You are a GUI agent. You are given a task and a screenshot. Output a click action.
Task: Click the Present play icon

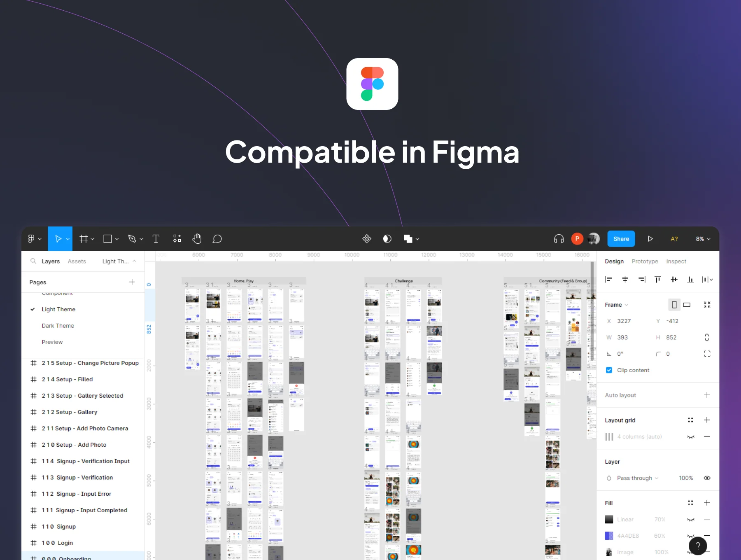pyautogui.click(x=650, y=239)
